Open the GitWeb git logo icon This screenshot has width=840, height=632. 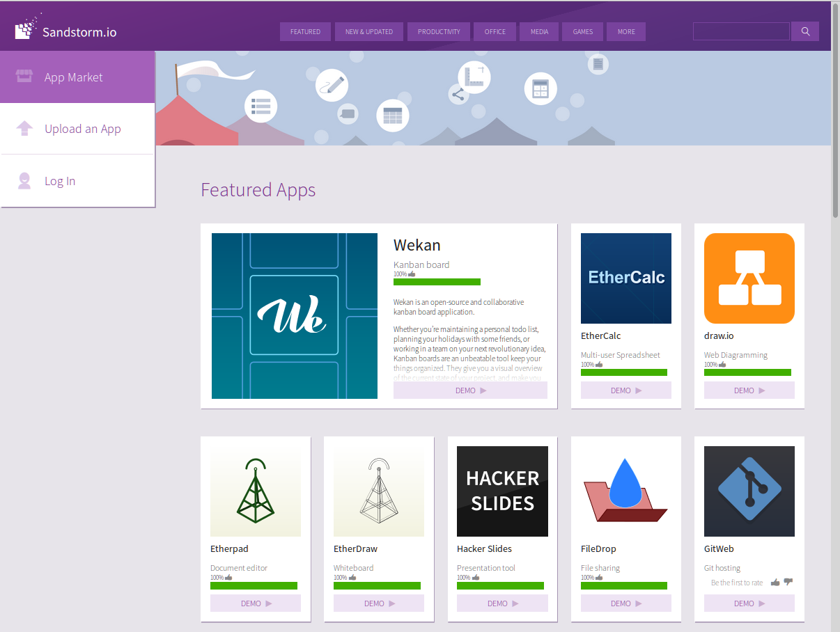(x=749, y=491)
